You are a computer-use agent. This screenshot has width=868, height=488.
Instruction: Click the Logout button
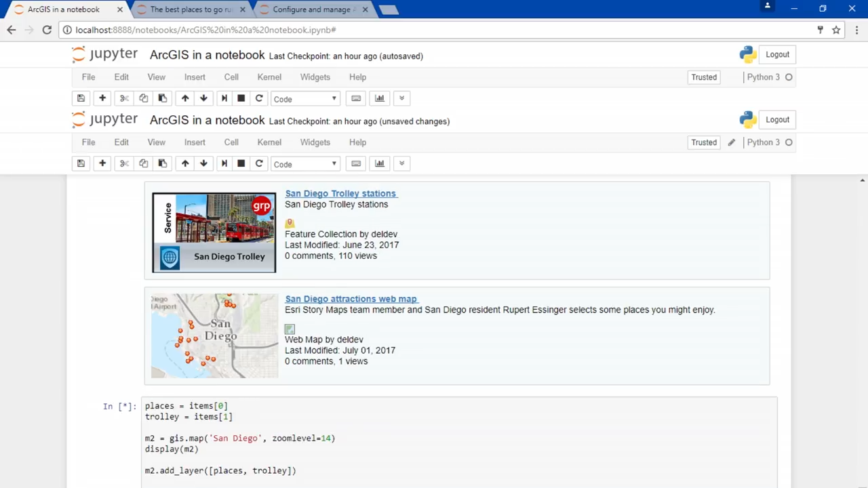(x=777, y=119)
